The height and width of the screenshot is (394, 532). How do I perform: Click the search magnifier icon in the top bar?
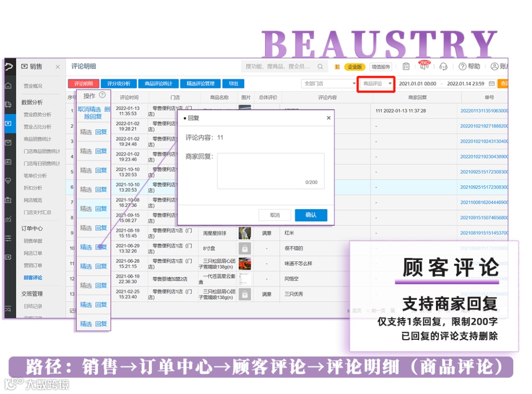pos(320,67)
